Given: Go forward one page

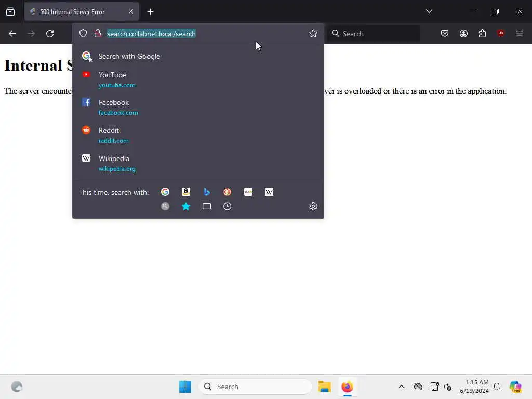Looking at the screenshot, I should 31,34.
